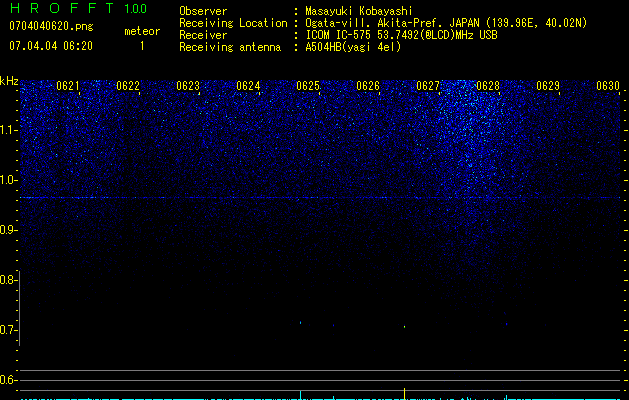This screenshot has width=629, height=400.
Task: Click the kHz axis unit label
Action: point(9,81)
